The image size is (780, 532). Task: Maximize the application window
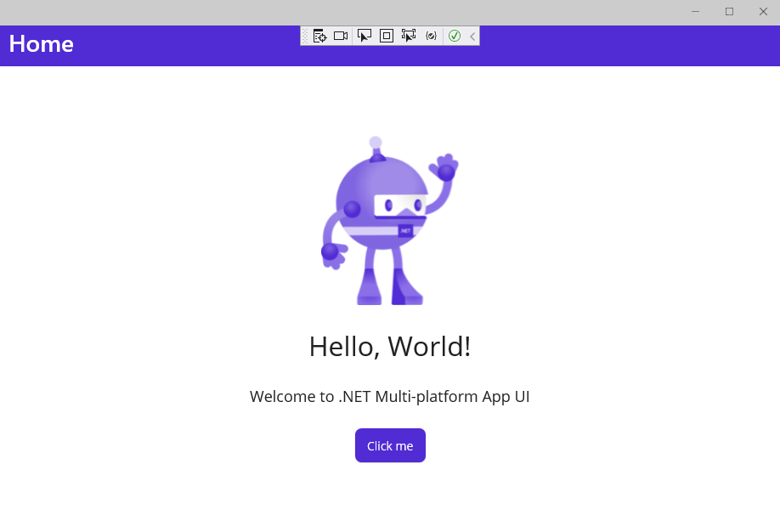click(729, 12)
